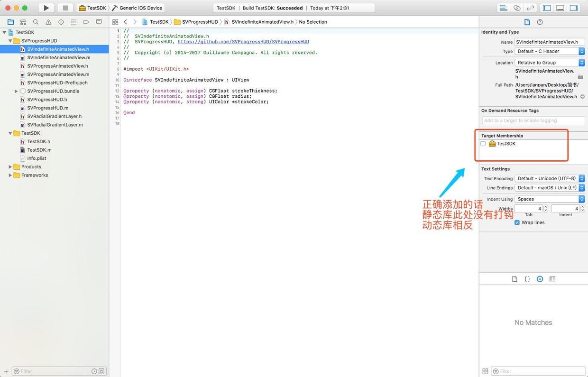Open the Debug navigator icon
Screen dimensions: 588x377
(x=73, y=22)
